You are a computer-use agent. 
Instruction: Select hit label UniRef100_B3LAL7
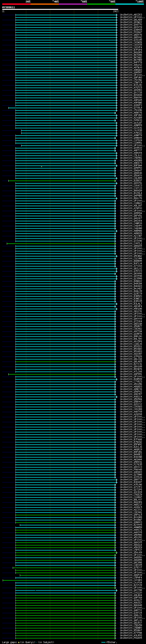pyautogui.click(x=131, y=304)
